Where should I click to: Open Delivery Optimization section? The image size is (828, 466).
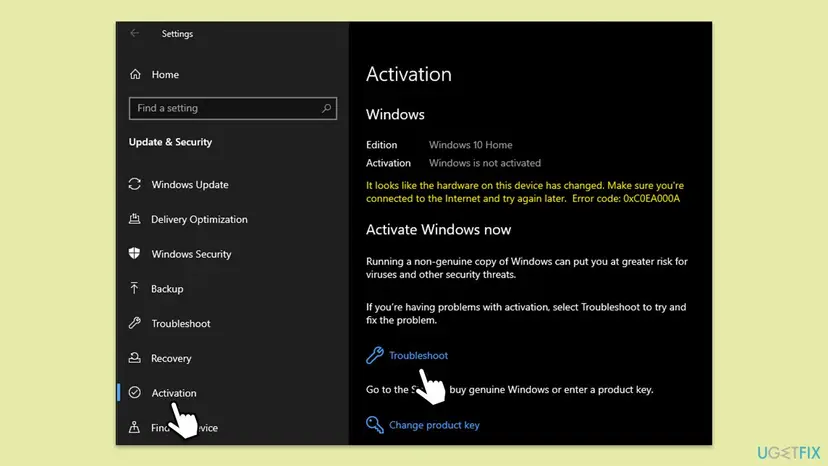(199, 219)
